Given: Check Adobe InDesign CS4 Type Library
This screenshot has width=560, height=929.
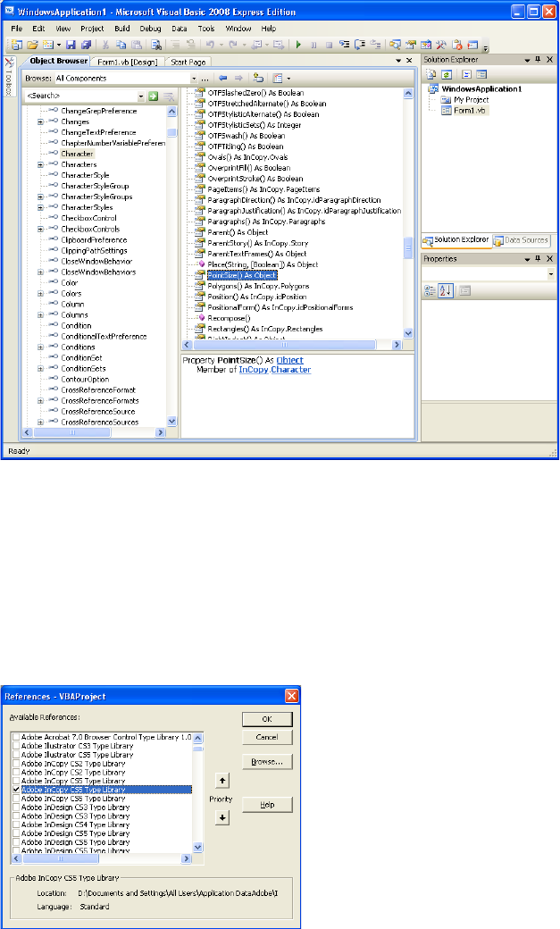Looking at the screenshot, I should pos(16,824).
